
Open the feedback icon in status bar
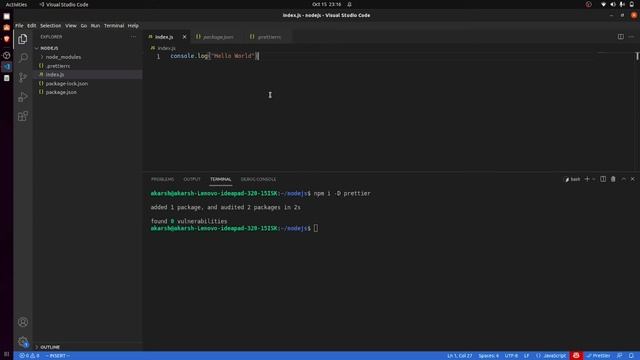pos(620,356)
